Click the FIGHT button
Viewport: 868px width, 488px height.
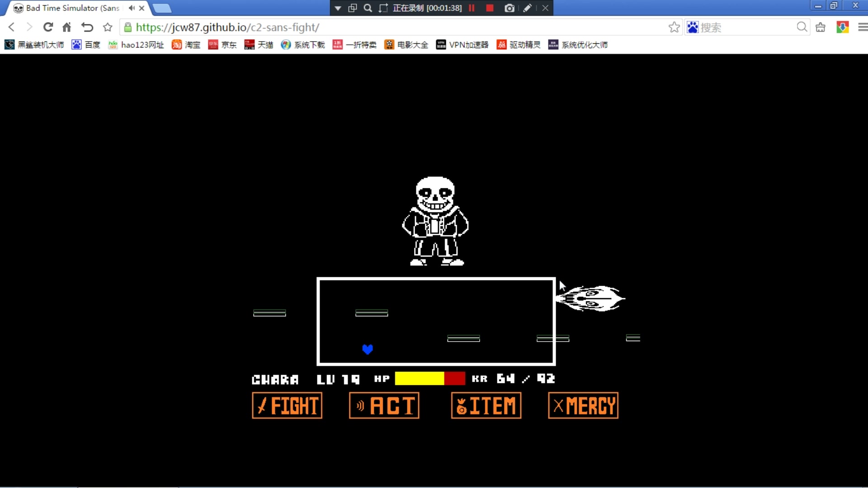(287, 405)
